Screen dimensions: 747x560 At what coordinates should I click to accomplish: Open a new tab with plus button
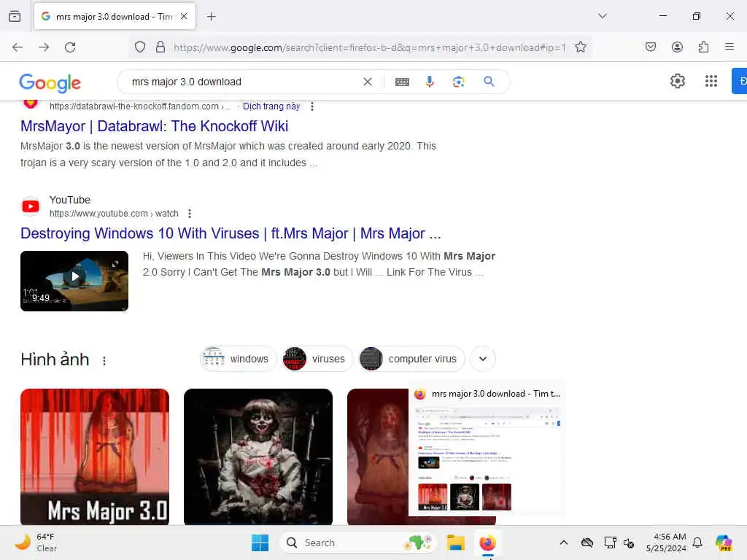[x=212, y=17]
